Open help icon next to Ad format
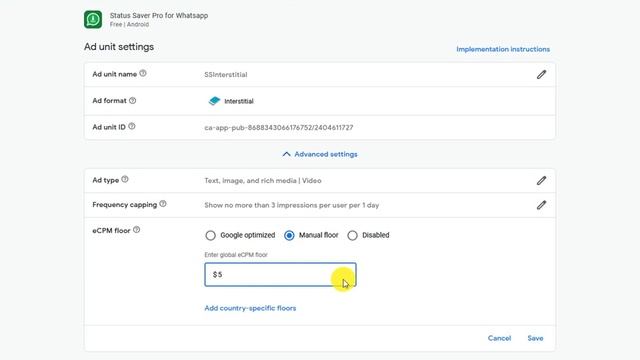 tap(133, 100)
